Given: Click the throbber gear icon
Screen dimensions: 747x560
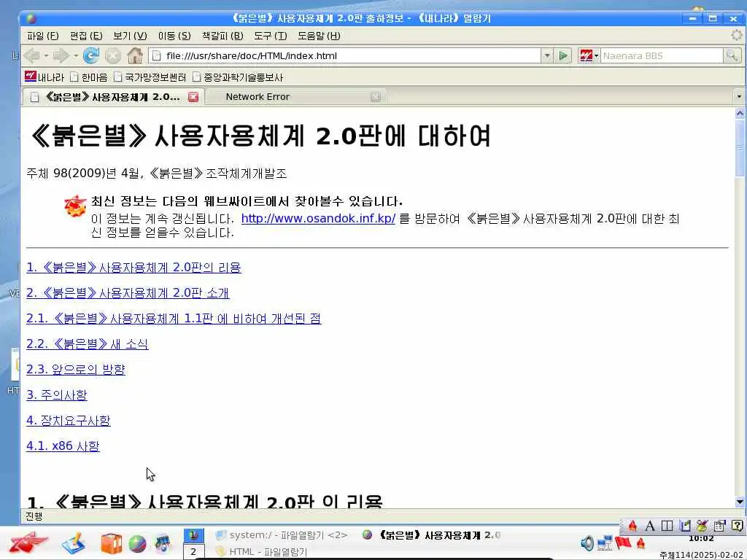Looking at the screenshot, I should click(737, 35).
